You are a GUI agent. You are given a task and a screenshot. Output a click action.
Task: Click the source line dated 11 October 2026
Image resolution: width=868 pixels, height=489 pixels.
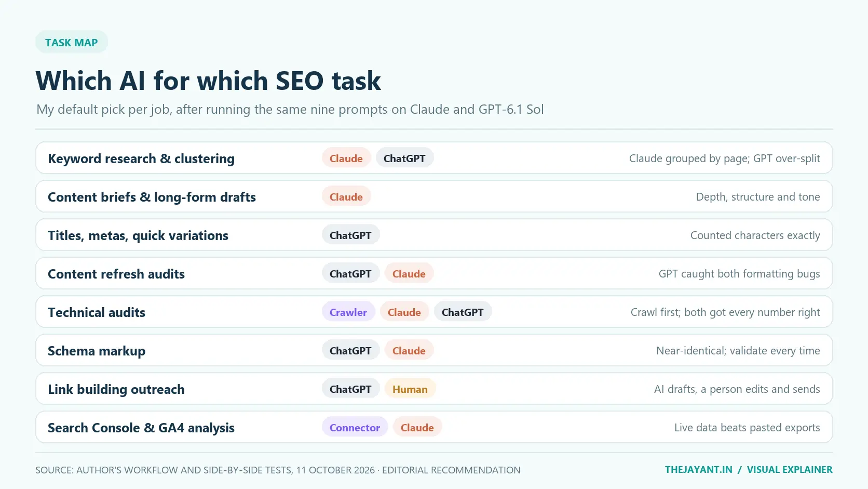(x=278, y=470)
